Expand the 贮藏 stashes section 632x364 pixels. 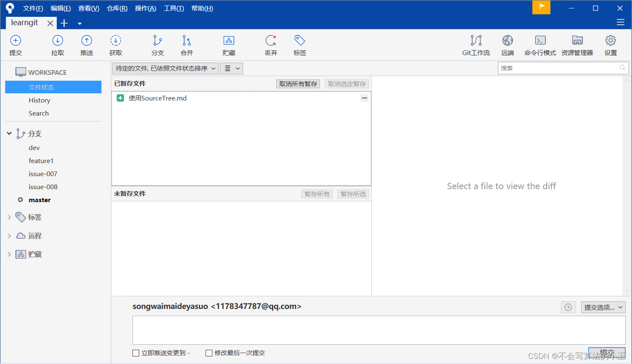tap(9, 254)
